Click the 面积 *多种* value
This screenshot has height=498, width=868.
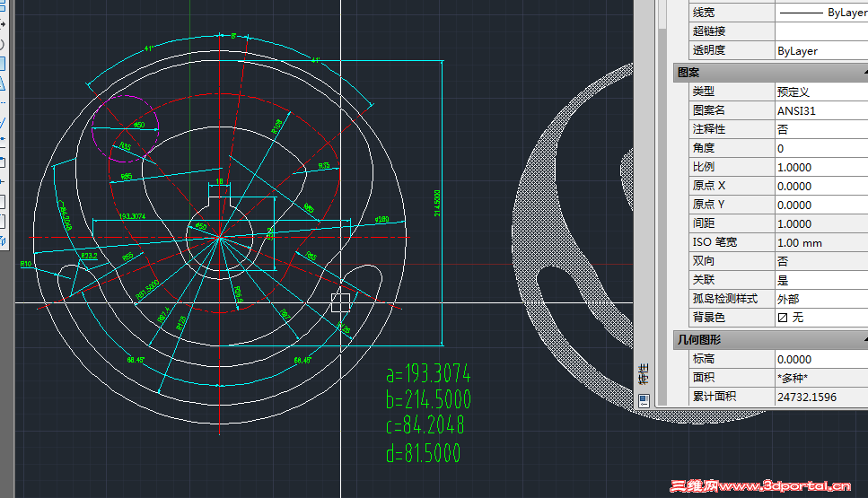click(x=821, y=378)
